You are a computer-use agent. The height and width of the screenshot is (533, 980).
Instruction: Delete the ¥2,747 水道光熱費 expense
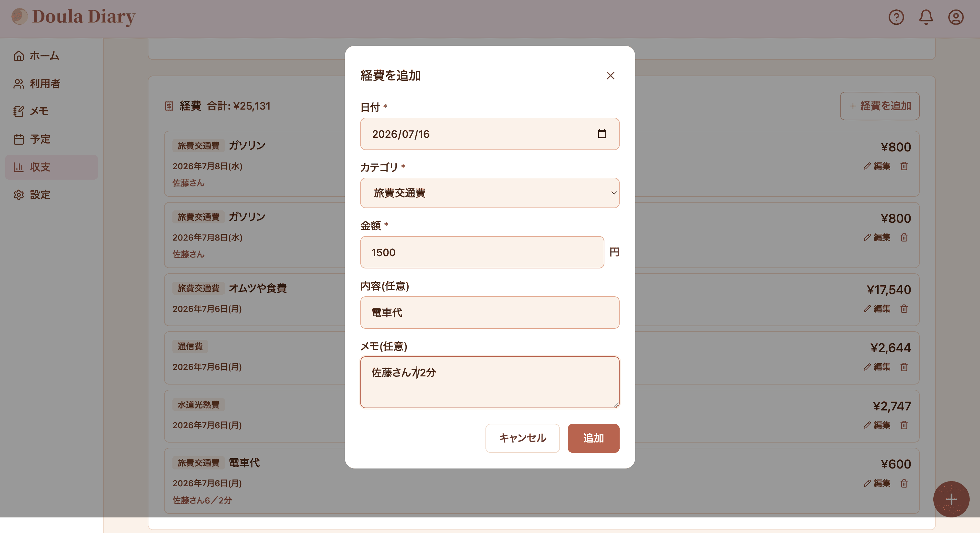tap(904, 425)
